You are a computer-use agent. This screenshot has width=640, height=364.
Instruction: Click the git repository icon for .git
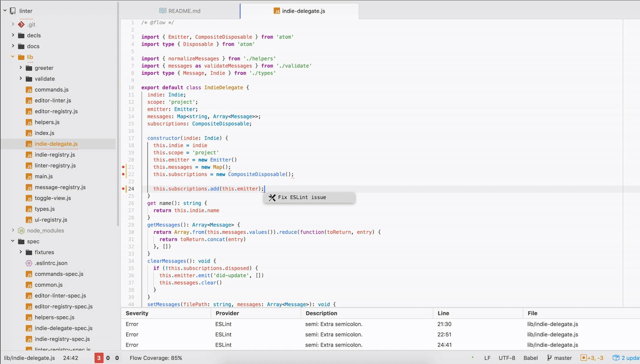pyautogui.click(x=21, y=24)
